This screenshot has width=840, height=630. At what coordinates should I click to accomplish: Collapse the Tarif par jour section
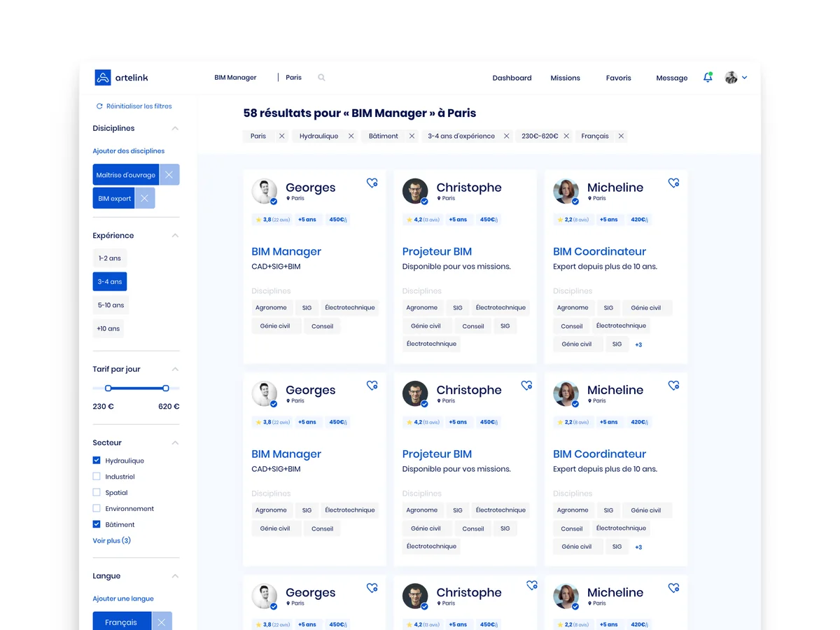click(175, 369)
